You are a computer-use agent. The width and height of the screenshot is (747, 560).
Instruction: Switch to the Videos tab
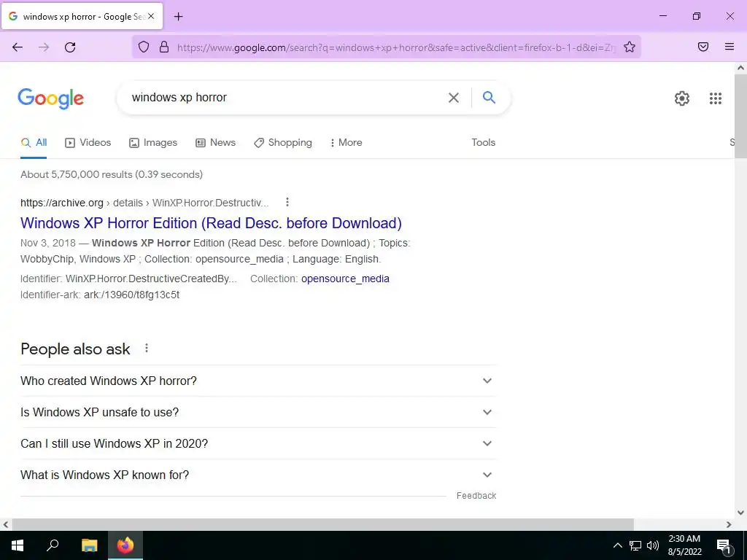(88, 142)
